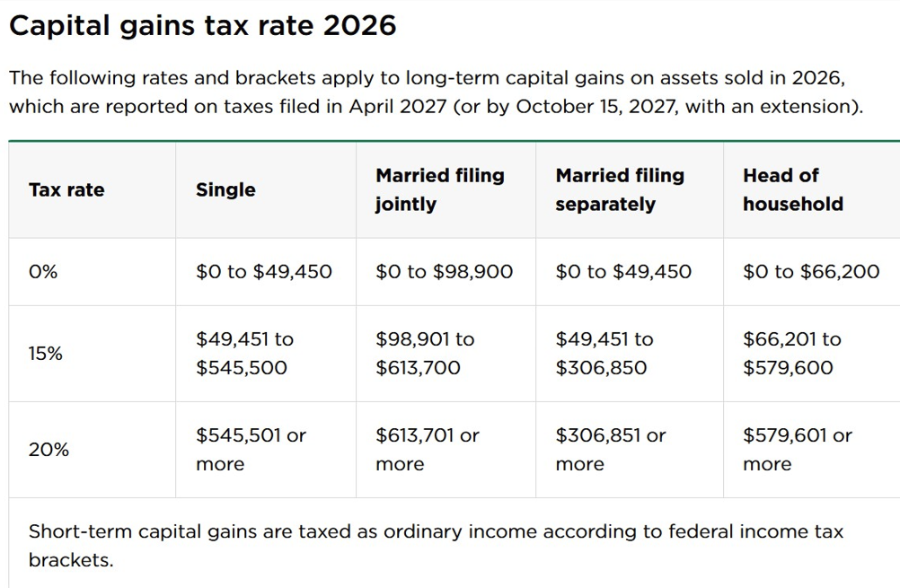Click the "$0 to $98,900" cell
900x588 pixels.
[x=445, y=271]
